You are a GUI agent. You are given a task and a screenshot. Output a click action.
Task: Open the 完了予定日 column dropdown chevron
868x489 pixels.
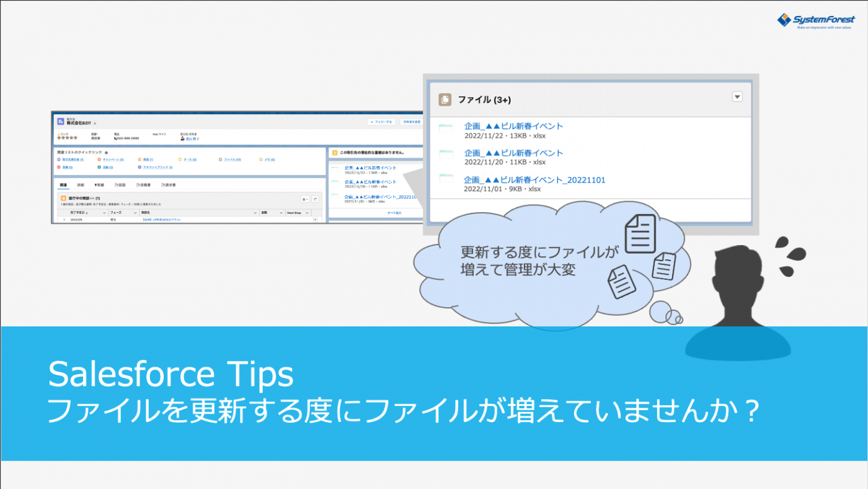[x=104, y=213]
